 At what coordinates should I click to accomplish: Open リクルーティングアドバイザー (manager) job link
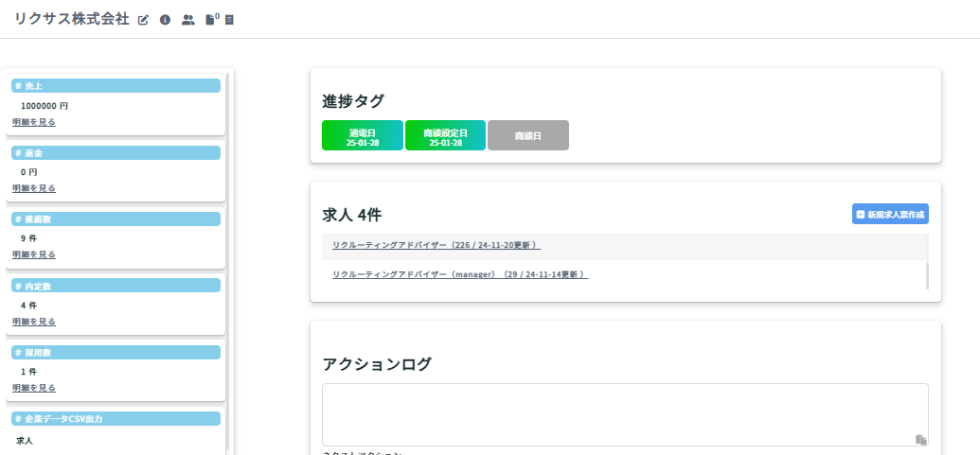pos(460,275)
